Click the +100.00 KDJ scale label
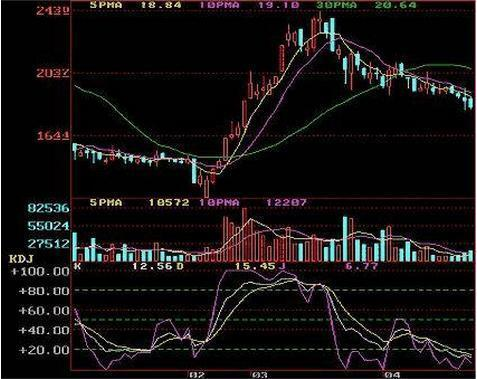Screen dimensions: 477x379 (x=40, y=272)
